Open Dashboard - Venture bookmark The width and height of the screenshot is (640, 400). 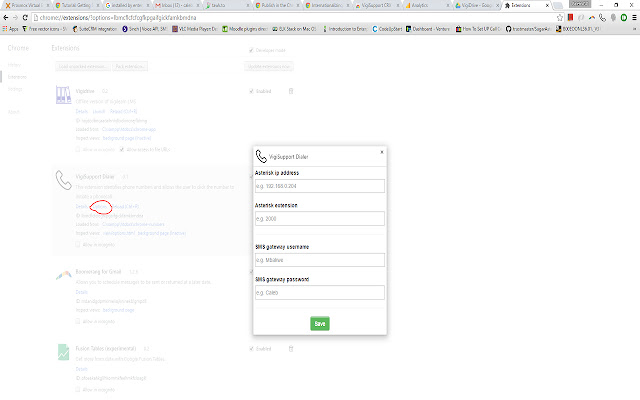tap(427, 29)
